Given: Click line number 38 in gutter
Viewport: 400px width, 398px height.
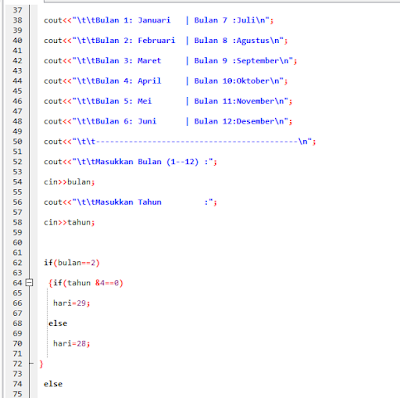Looking at the screenshot, I should 17,20.
